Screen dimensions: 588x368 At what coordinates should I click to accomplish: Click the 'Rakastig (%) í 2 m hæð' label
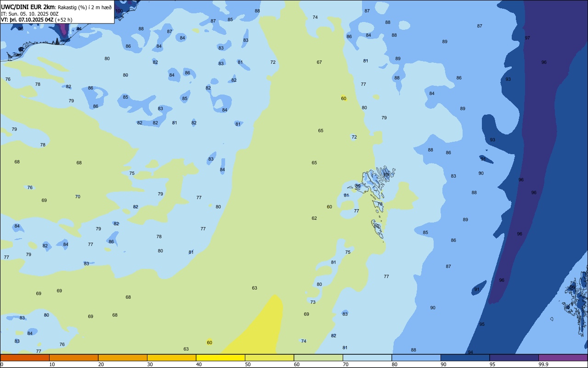point(85,7)
